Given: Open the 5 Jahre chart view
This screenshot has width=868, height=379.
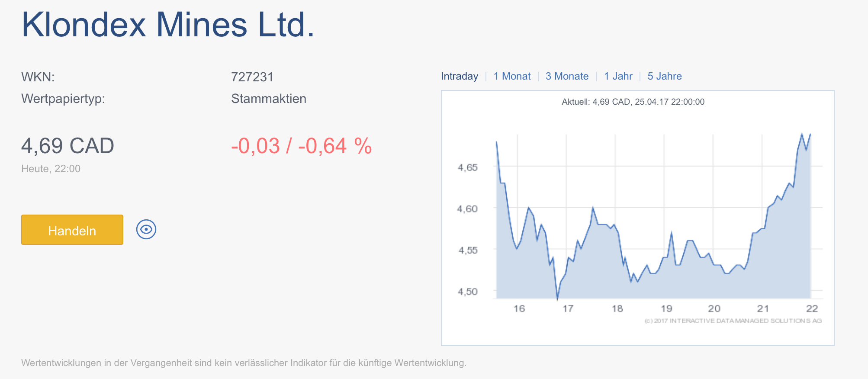Looking at the screenshot, I should pyautogui.click(x=664, y=76).
